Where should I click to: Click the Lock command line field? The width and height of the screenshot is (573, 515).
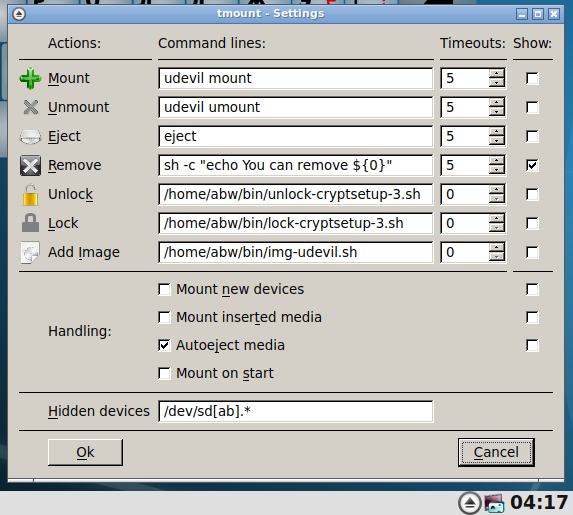(x=296, y=223)
